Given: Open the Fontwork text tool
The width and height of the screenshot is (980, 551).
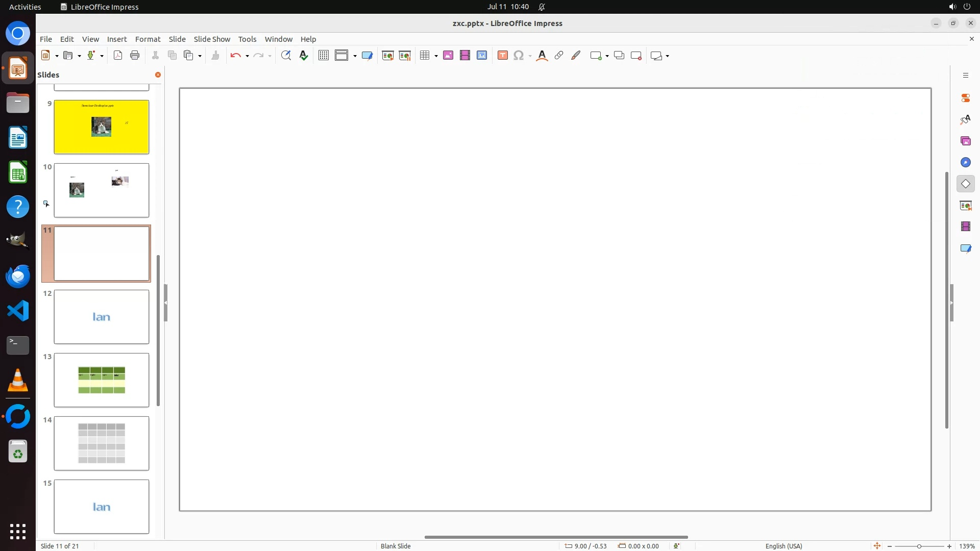Looking at the screenshot, I should (x=542, y=56).
